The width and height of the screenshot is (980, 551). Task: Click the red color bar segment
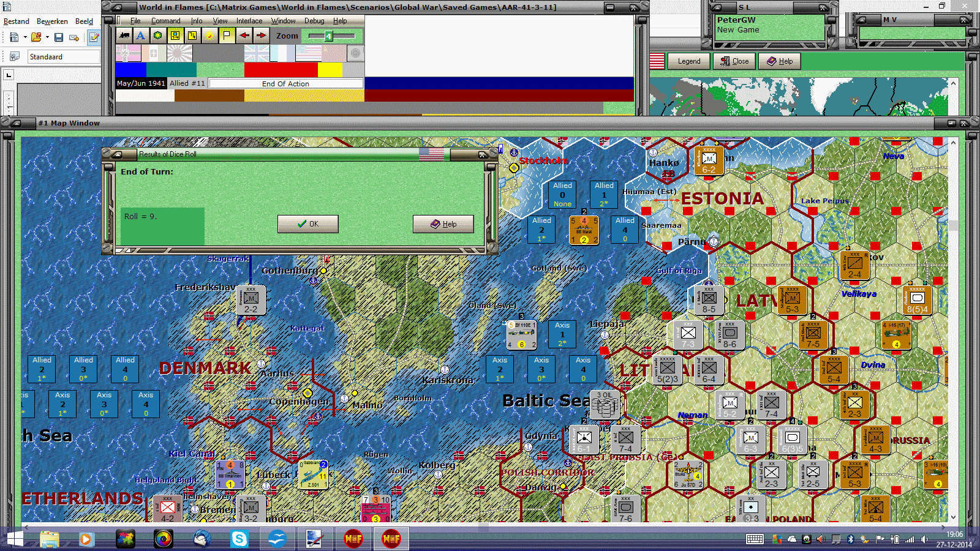tap(281, 70)
